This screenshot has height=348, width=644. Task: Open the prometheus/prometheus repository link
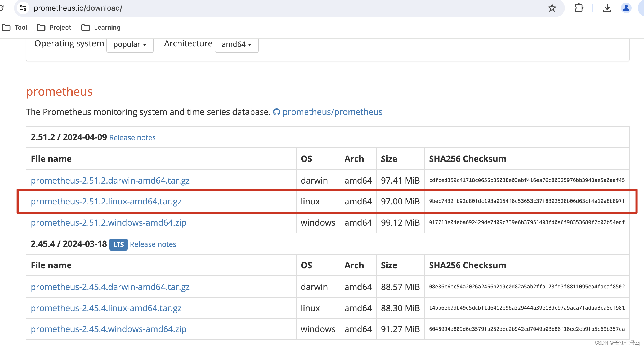click(332, 112)
